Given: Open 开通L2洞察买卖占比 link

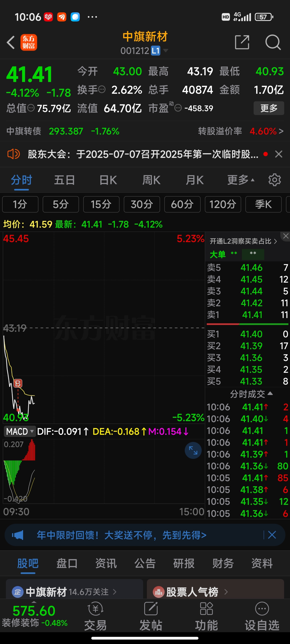Looking at the screenshot, I should (x=243, y=241).
